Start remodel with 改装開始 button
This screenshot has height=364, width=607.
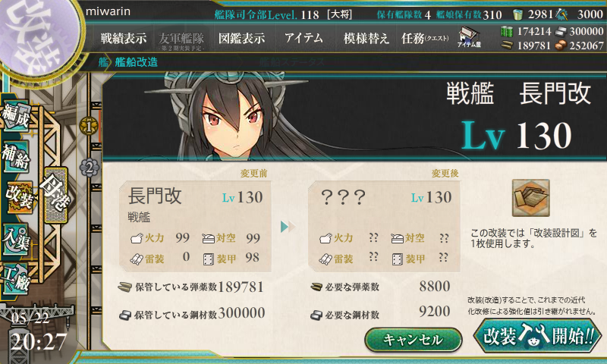click(x=538, y=335)
